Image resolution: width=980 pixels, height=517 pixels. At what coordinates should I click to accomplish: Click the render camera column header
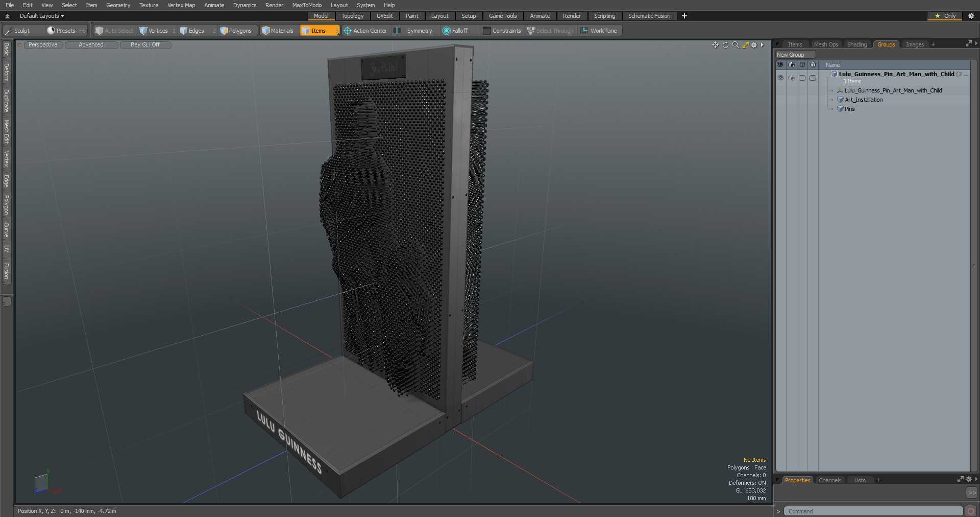[791, 65]
